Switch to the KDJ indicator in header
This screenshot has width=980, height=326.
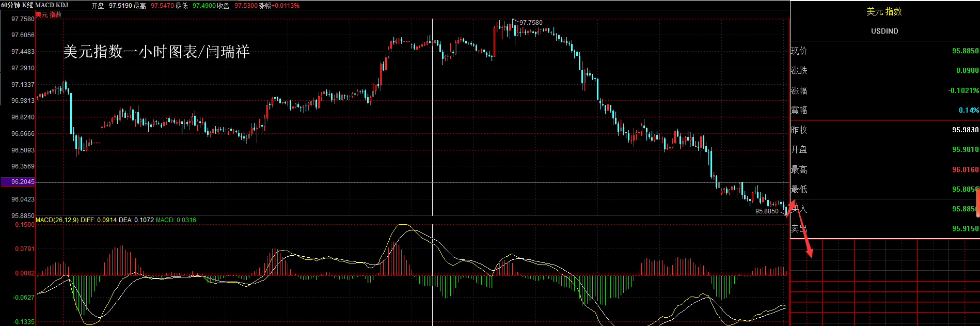click(x=62, y=5)
